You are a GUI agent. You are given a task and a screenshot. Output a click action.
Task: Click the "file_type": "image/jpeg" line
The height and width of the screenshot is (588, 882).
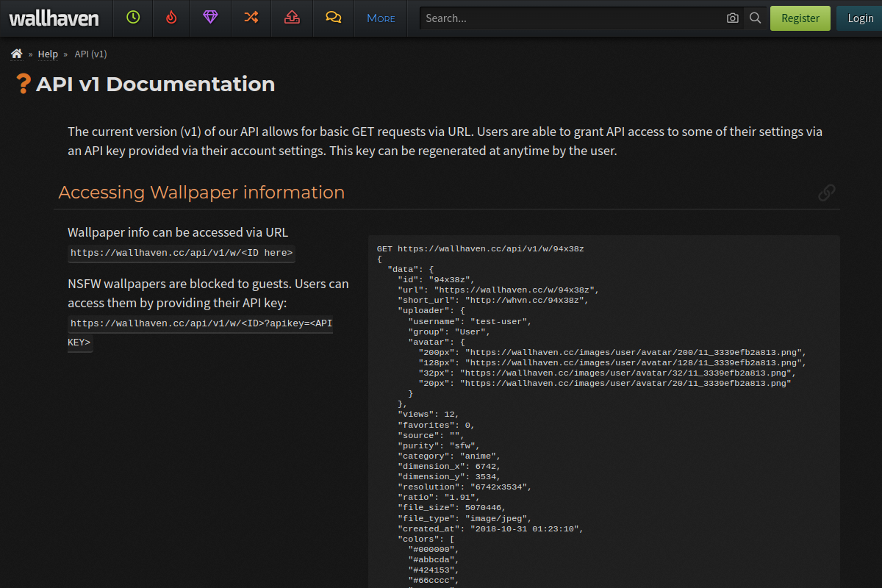tap(465, 517)
